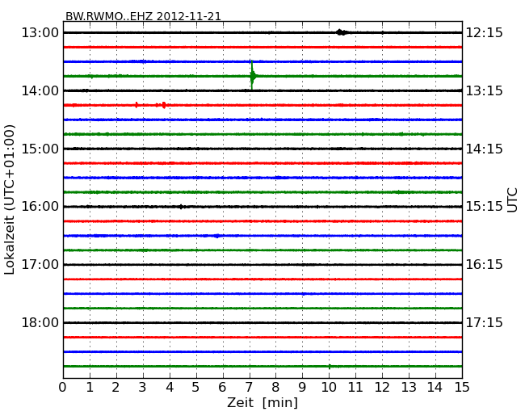The height and width of the screenshot is (420, 525).
Task: Click the 17:00 local time label
Action: coord(40,265)
